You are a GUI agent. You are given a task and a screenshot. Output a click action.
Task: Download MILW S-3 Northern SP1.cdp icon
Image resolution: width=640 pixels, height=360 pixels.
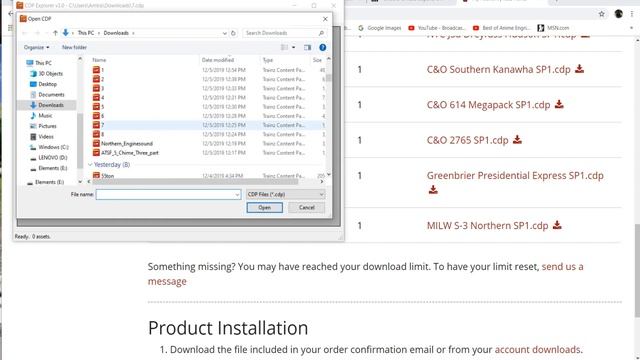coord(557,224)
